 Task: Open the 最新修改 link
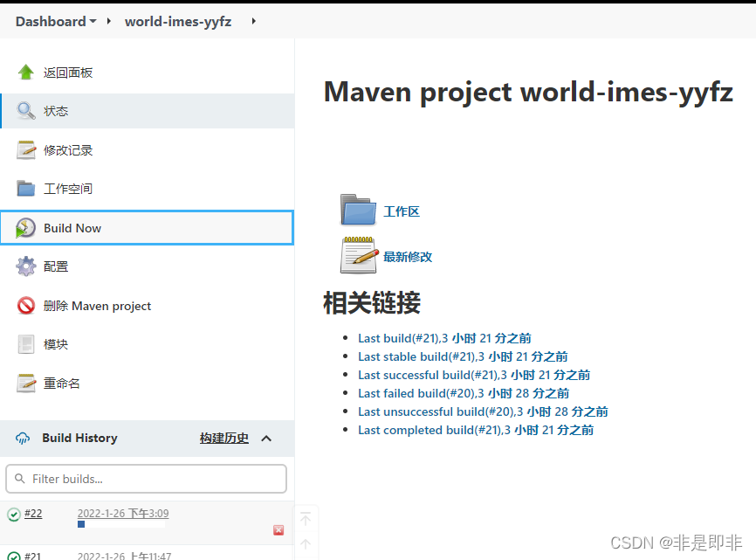pyautogui.click(x=408, y=257)
